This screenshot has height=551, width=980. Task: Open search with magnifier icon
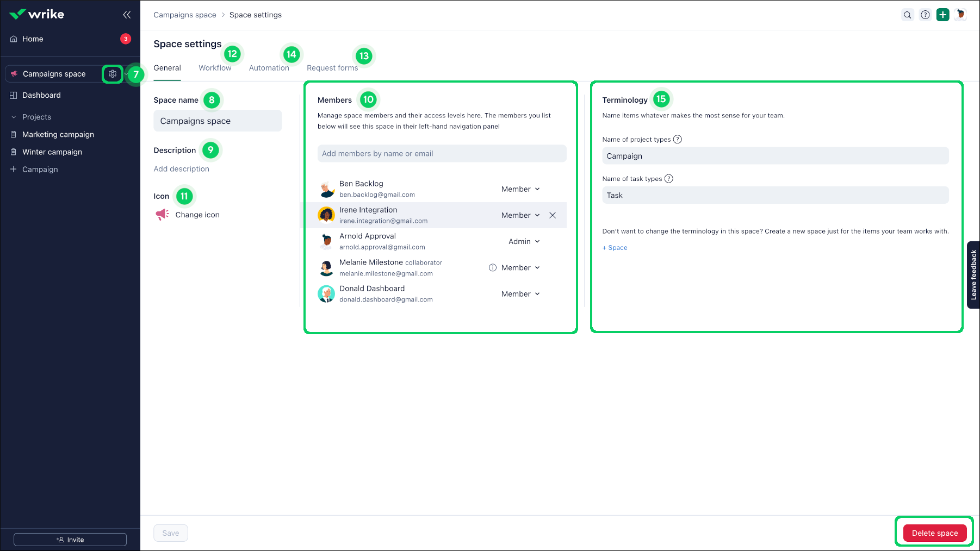(x=907, y=15)
